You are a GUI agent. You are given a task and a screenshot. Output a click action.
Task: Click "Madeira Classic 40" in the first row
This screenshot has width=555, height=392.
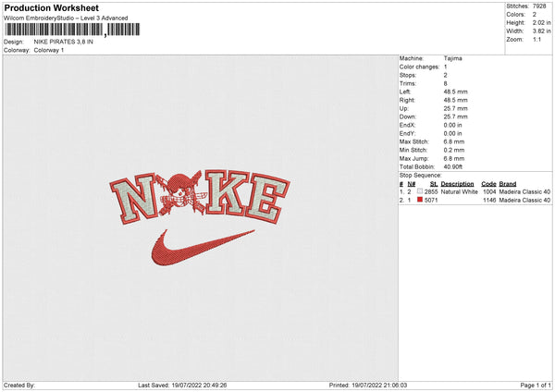click(524, 191)
